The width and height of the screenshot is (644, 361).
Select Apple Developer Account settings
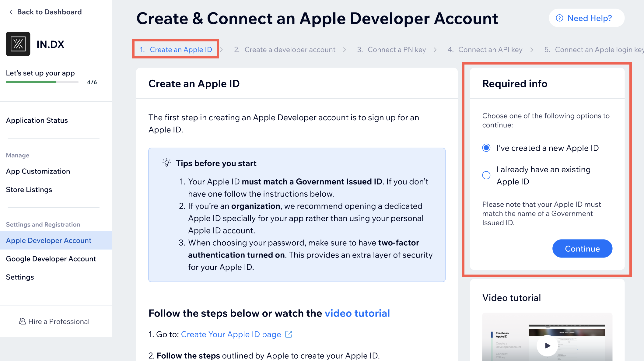pos(48,240)
